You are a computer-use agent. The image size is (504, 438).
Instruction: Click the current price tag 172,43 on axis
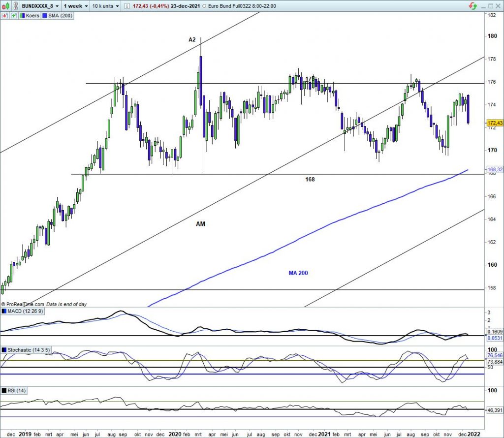pyautogui.click(x=494, y=123)
